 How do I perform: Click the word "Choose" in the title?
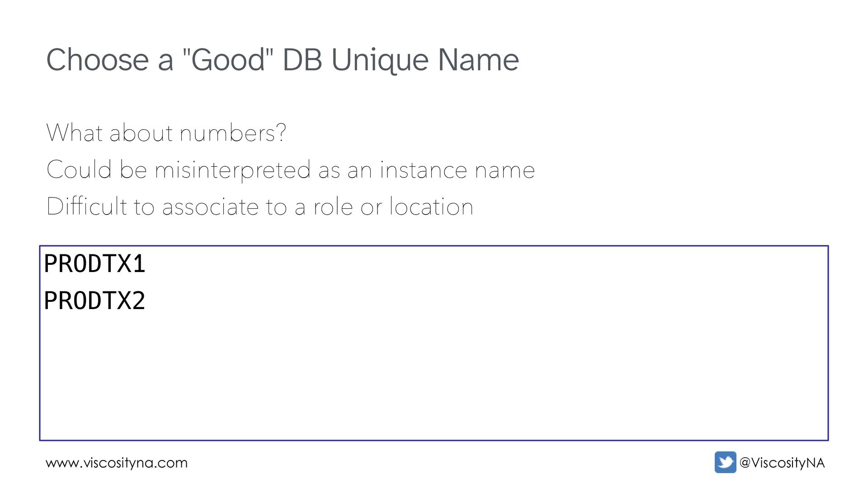click(x=98, y=60)
